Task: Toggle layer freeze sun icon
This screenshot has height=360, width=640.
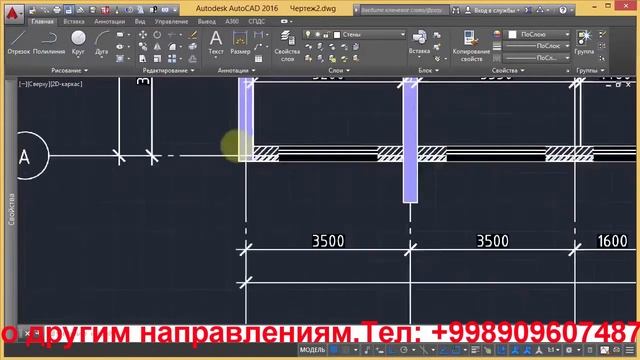Action: [x=317, y=35]
